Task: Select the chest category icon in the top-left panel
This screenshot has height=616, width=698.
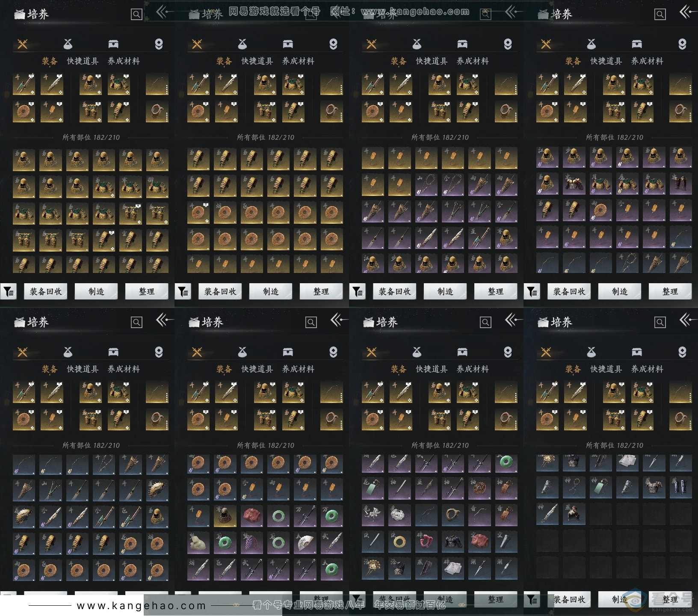Action: (x=113, y=44)
